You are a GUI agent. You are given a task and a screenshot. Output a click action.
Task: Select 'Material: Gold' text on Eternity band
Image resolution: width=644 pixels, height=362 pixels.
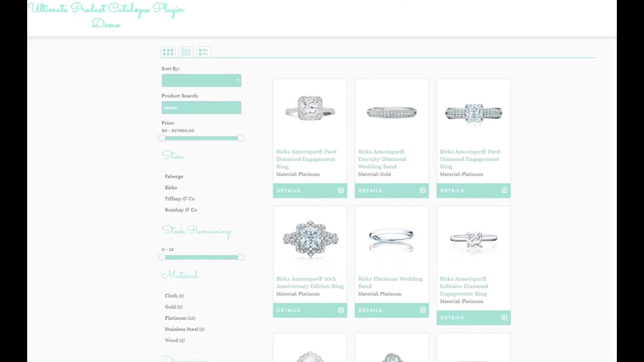coord(374,174)
